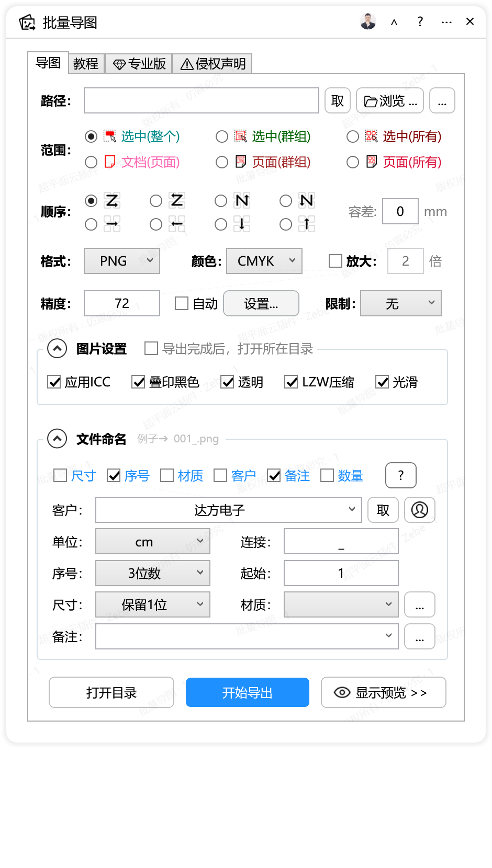The height and width of the screenshot is (868, 492).
Task: Click the ellipsis button beside 浏览
Action: 442,100
